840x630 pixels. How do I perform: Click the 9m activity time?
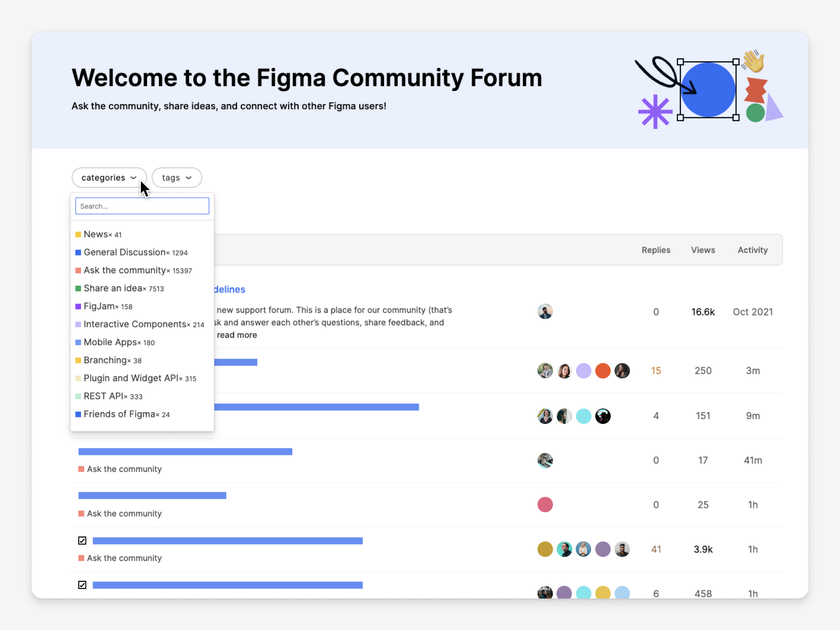tap(752, 416)
